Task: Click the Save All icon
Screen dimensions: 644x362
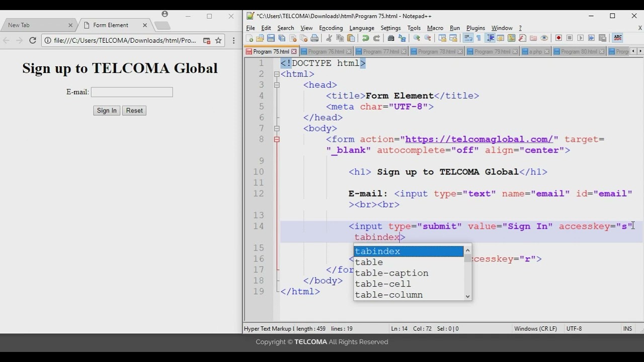Action: pyautogui.click(x=282, y=38)
